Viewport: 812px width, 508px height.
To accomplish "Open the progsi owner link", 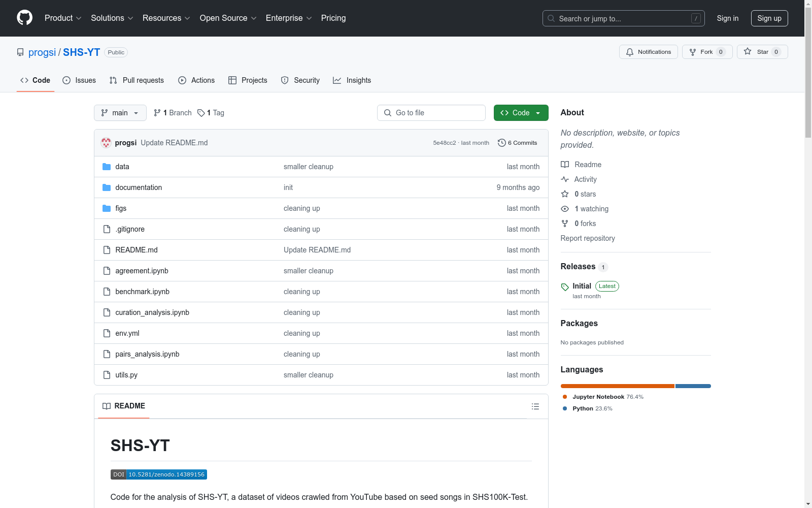I will [x=42, y=52].
